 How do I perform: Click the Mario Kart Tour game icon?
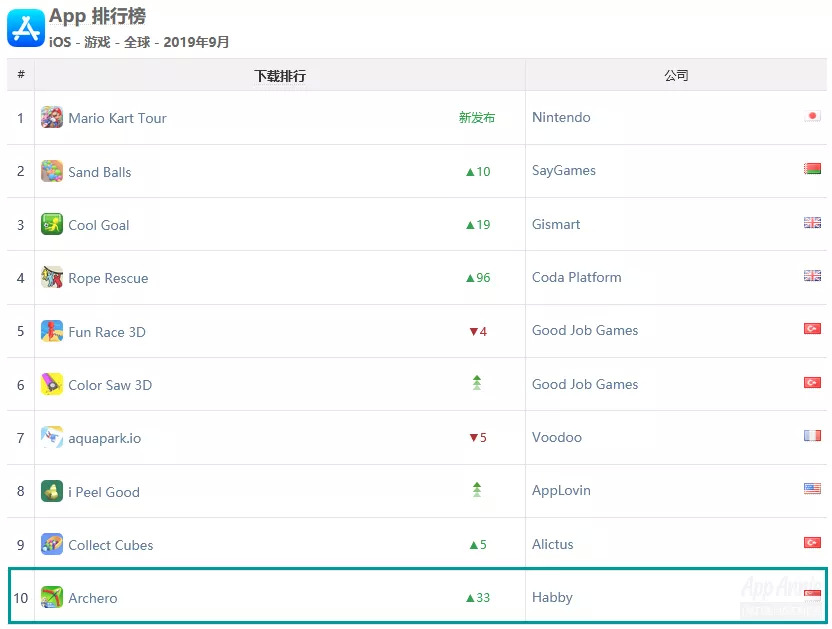pyautogui.click(x=52, y=118)
